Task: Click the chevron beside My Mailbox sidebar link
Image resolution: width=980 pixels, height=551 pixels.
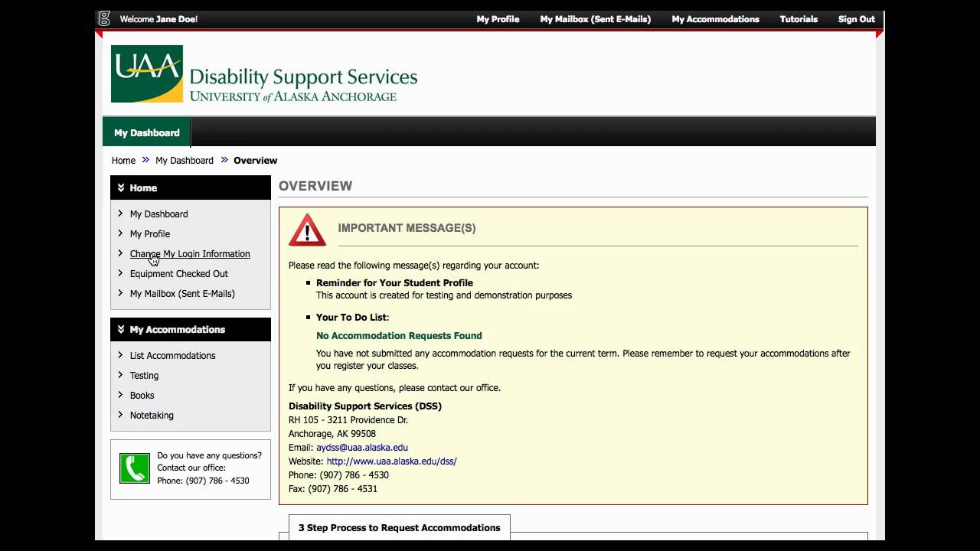Action: point(120,293)
